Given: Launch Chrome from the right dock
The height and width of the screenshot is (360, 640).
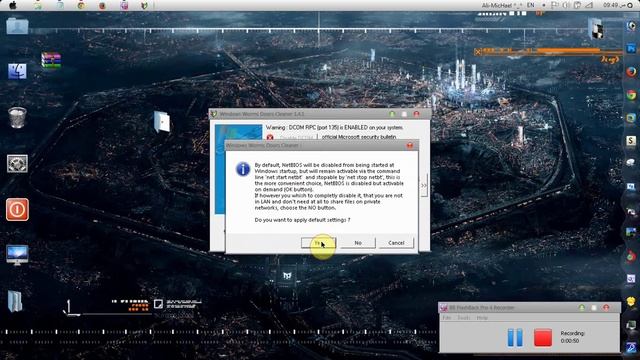Looking at the screenshot, I should click(631, 95).
